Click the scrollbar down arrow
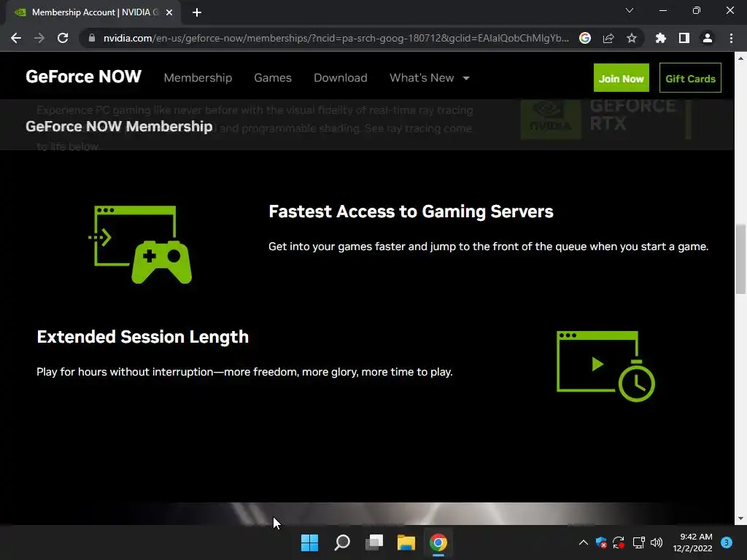 [740, 518]
